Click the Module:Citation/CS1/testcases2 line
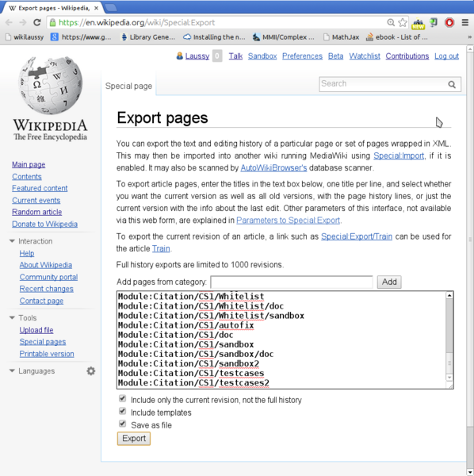474x476 pixels. pyautogui.click(x=193, y=383)
